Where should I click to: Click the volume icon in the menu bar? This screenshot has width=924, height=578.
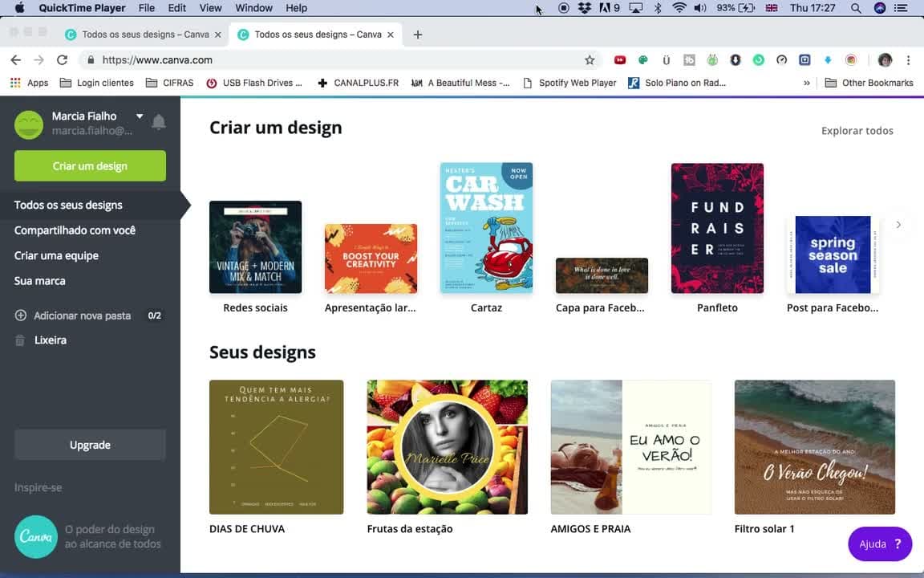point(699,8)
